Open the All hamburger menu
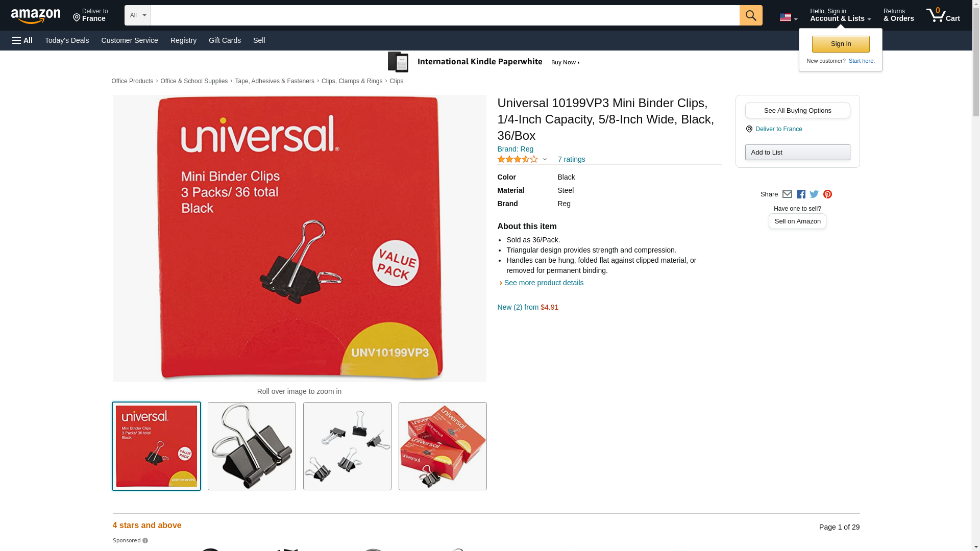980x551 pixels. coord(22,40)
